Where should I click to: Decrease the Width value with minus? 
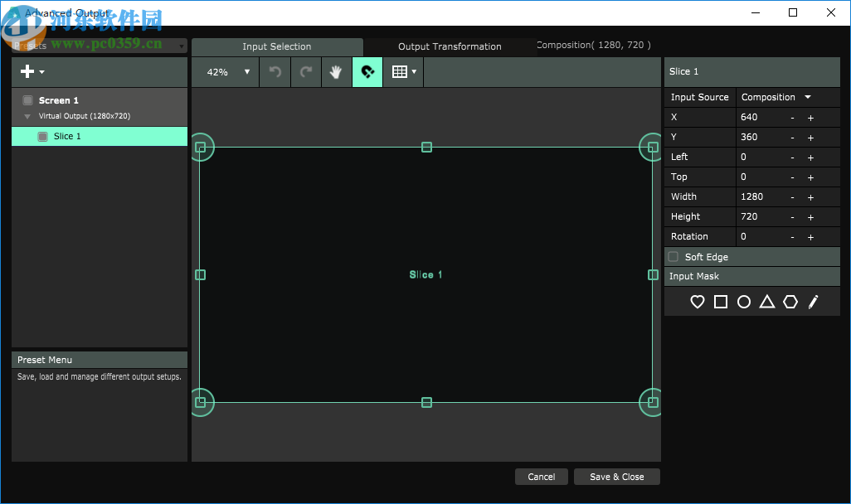[x=792, y=197]
